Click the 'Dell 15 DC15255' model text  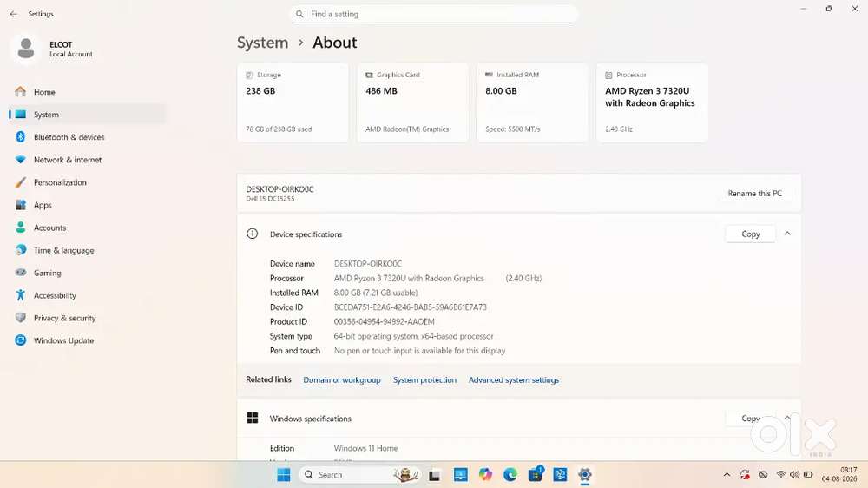270,198
